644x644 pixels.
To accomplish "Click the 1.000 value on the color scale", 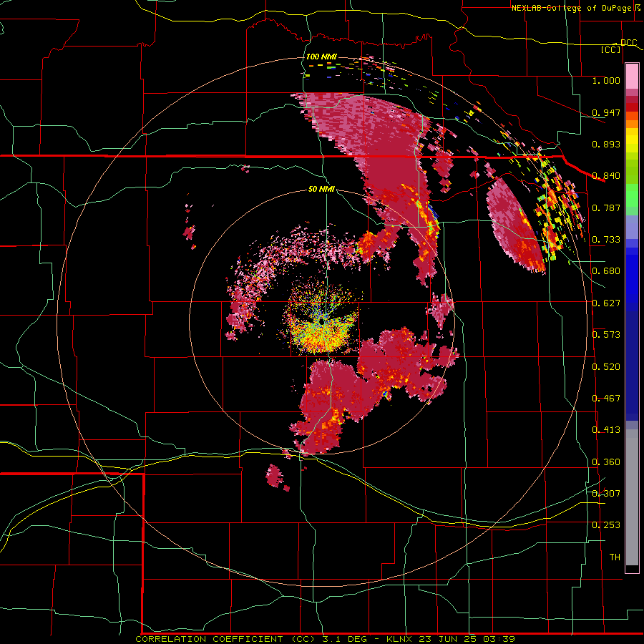I will pyautogui.click(x=606, y=80).
